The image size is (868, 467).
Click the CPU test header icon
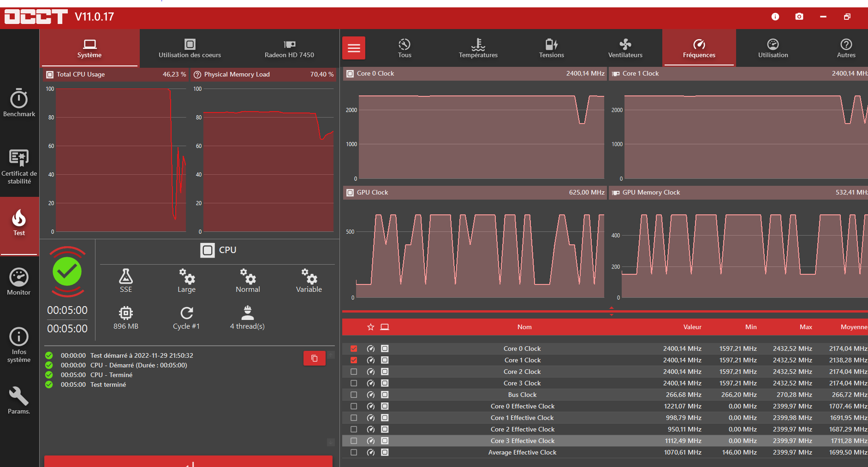coord(208,250)
